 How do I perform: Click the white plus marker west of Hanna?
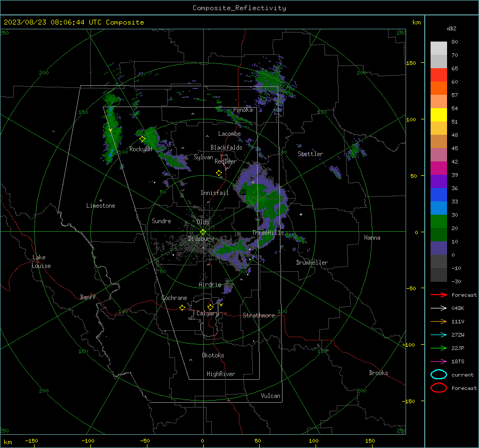[301, 214]
